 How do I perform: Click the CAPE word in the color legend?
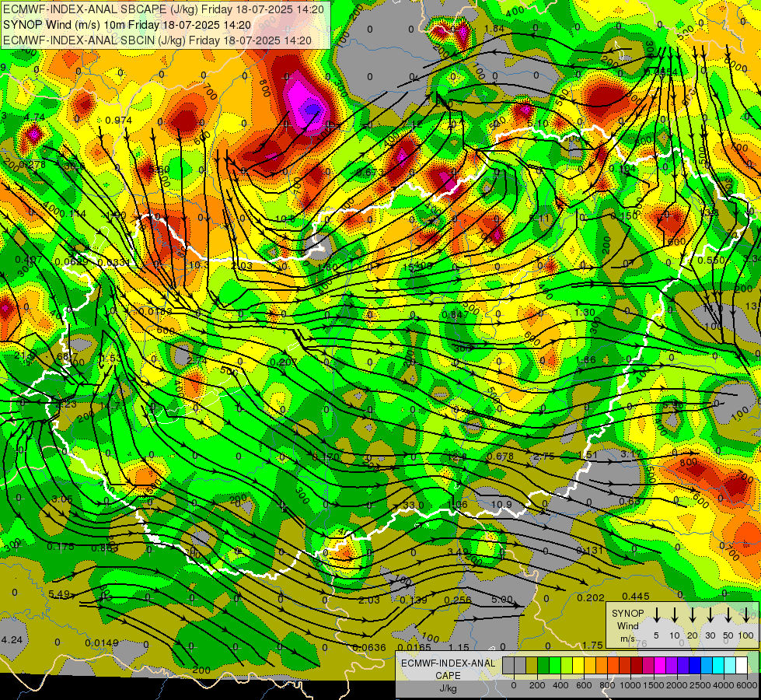coord(448,675)
